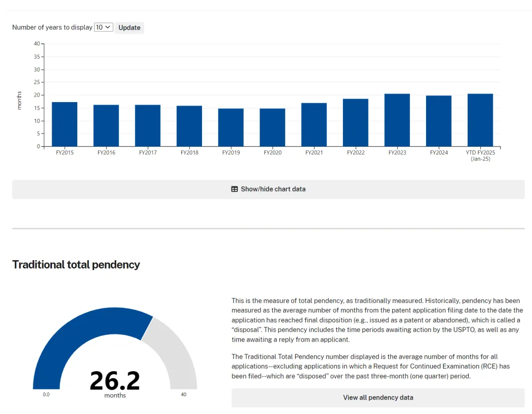Click the FY2022 bar in the chart
The width and height of the screenshot is (532, 414).
click(356, 123)
